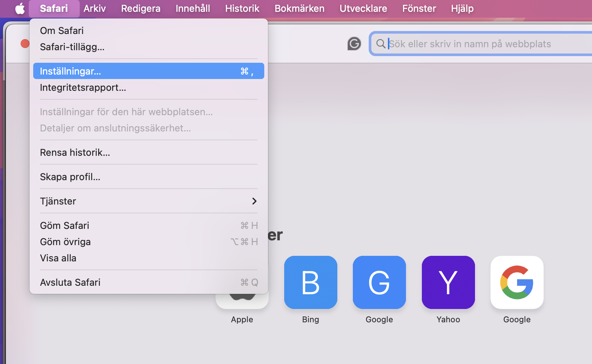Screen dimensions: 592x364
Task: Select Visa alla menu item
Action: pos(149,258)
